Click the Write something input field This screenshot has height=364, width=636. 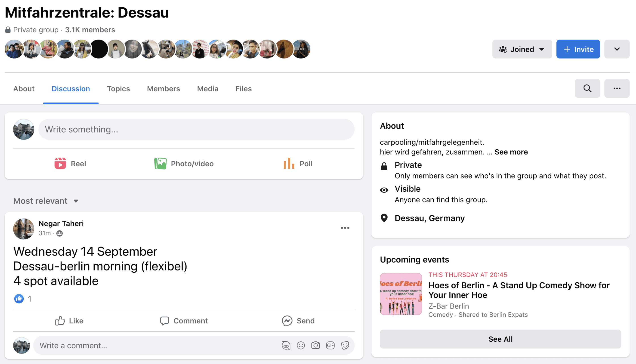[196, 129]
